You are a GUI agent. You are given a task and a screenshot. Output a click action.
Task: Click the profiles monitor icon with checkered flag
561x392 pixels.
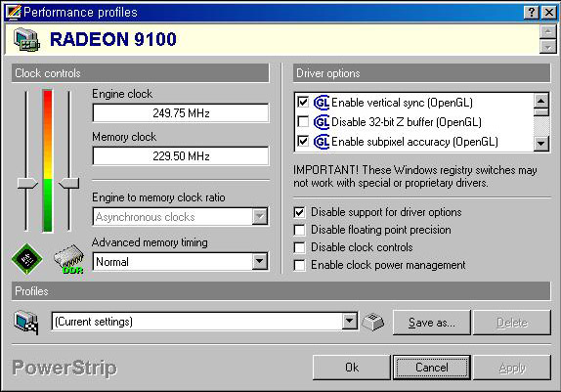pyautogui.click(x=26, y=323)
